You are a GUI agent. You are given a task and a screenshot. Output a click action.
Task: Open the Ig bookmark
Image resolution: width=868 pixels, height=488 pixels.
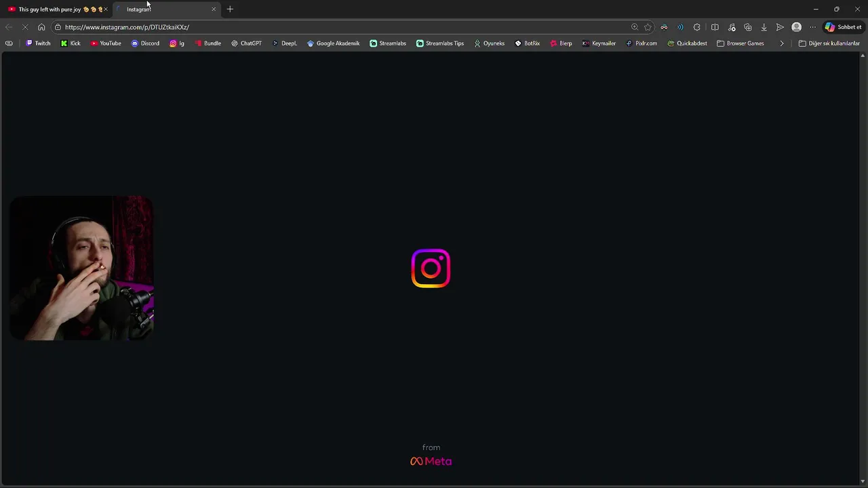(x=177, y=43)
